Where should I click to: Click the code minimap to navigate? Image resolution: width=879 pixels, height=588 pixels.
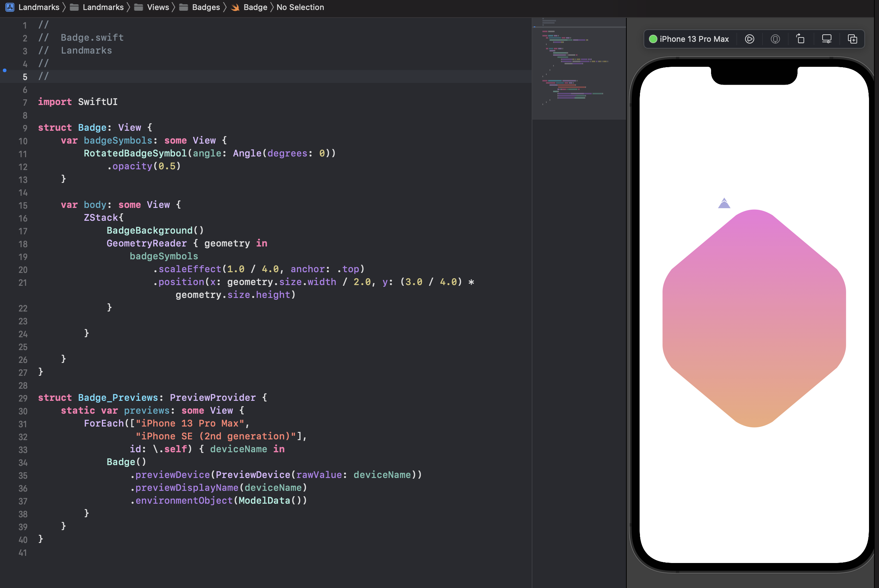pos(577,68)
